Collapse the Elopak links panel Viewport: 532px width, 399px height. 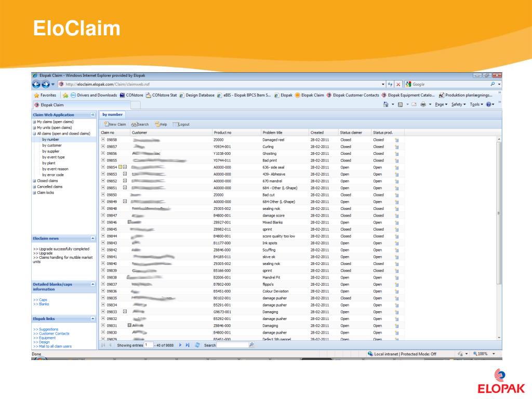pos(92,318)
